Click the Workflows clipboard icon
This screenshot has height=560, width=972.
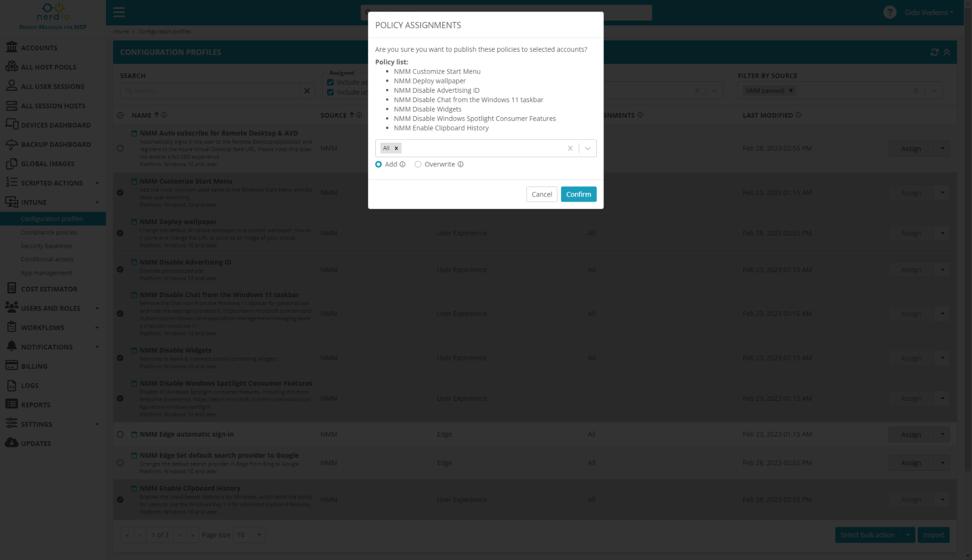pyautogui.click(x=11, y=327)
